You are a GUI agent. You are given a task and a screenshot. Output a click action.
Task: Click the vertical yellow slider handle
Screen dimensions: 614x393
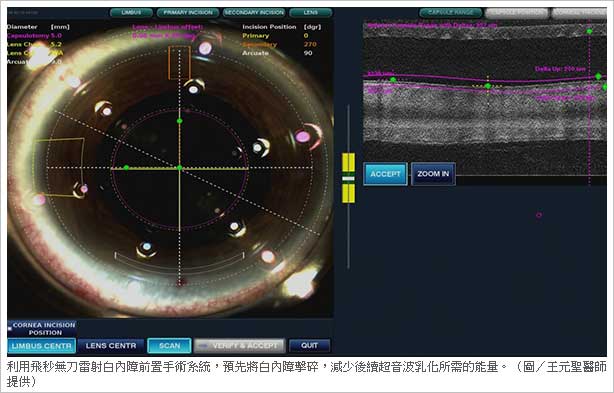pos(349,178)
